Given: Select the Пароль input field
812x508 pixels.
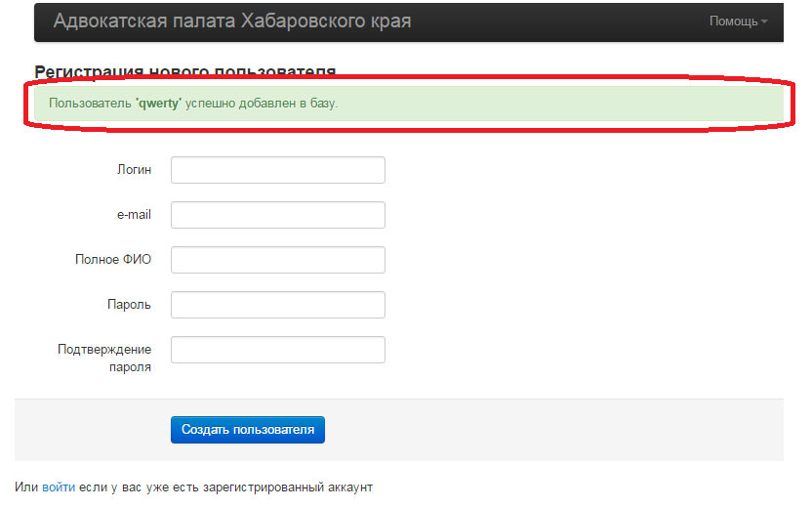Looking at the screenshot, I should pyautogui.click(x=278, y=305).
